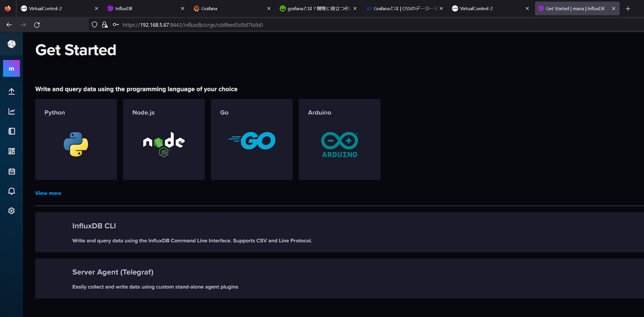The height and width of the screenshot is (317, 644).
Task: Reload the current page
Action: (x=37, y=25)
